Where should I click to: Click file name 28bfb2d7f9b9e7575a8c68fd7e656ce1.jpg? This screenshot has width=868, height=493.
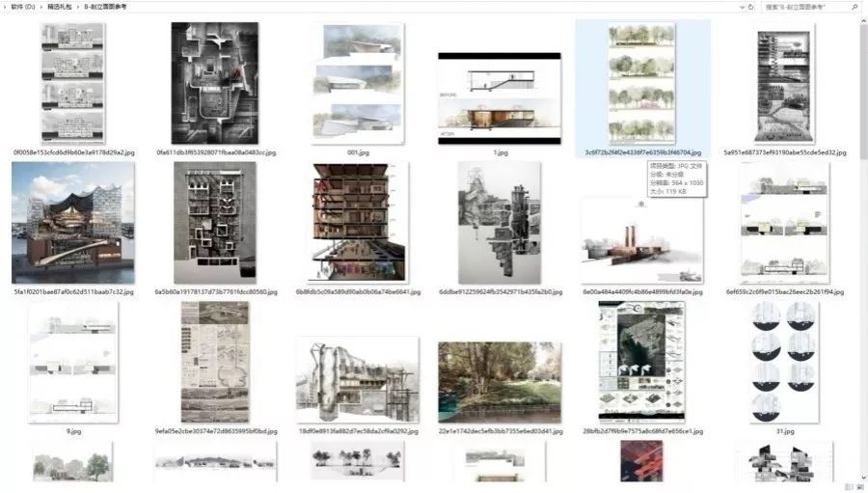tap(642, 431)
